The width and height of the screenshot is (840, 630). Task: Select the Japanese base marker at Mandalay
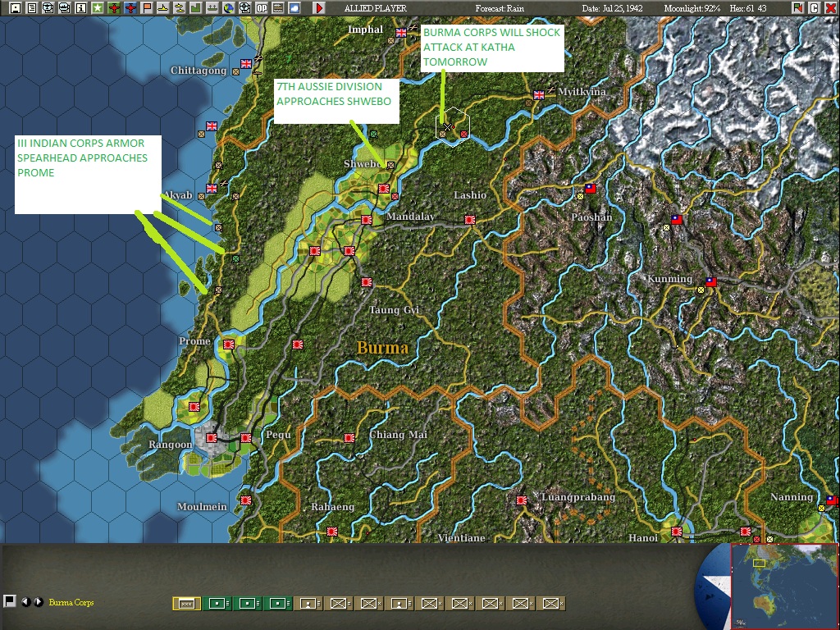tap(367, 219)
